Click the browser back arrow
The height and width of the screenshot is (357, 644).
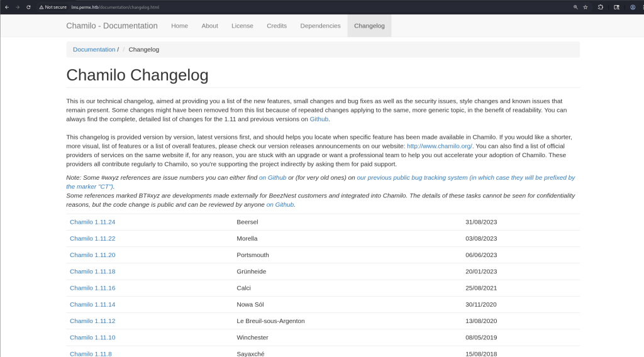tap(6, 7)
